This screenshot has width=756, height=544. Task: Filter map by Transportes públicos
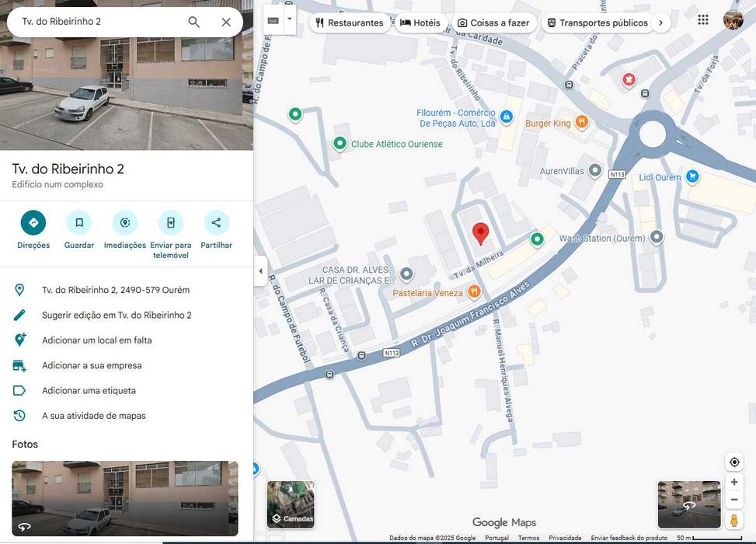(597, 23)
